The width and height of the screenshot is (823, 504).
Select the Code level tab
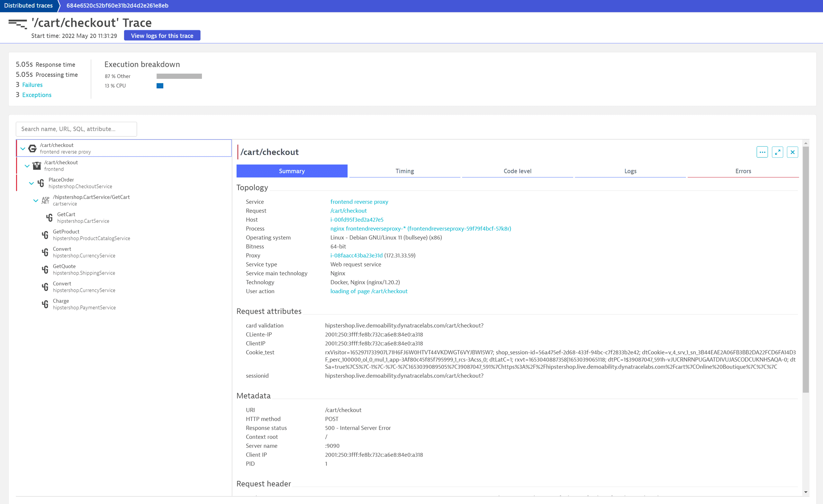click(x=517, y=170)
